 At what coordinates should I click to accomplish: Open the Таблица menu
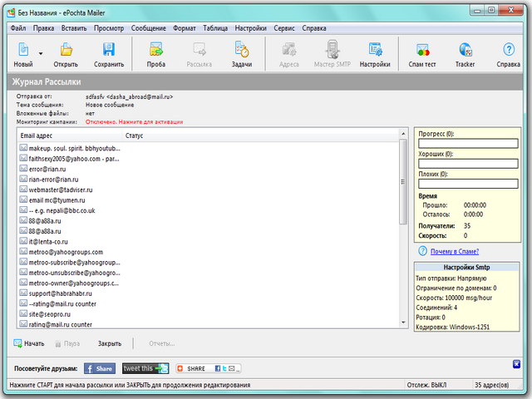(215, 28)
